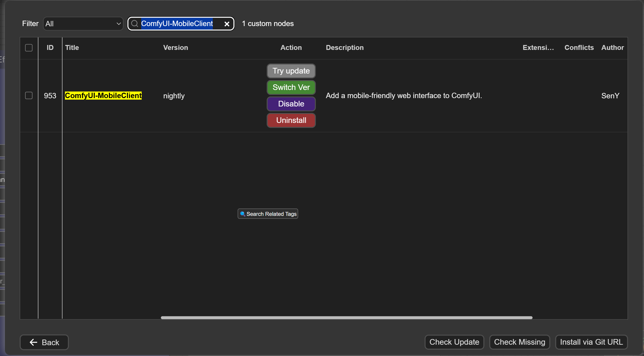This screenshot has height=356, width=644.
Task: Click the Filter dropdown chevron arrow
Action: (119, 24)
